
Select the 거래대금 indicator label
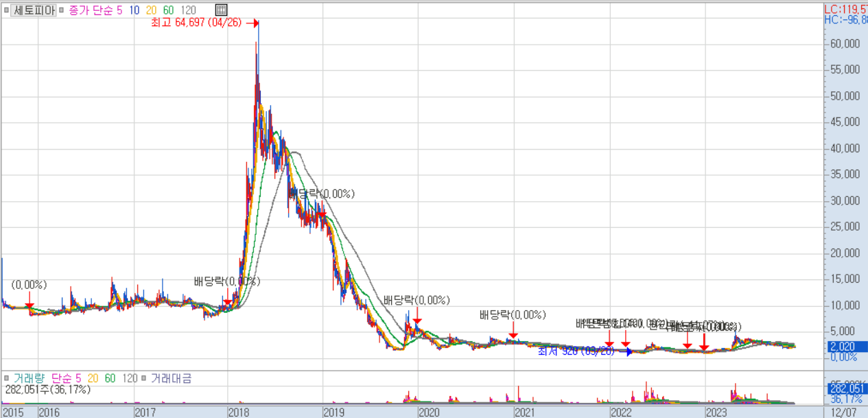coord(171,378)
